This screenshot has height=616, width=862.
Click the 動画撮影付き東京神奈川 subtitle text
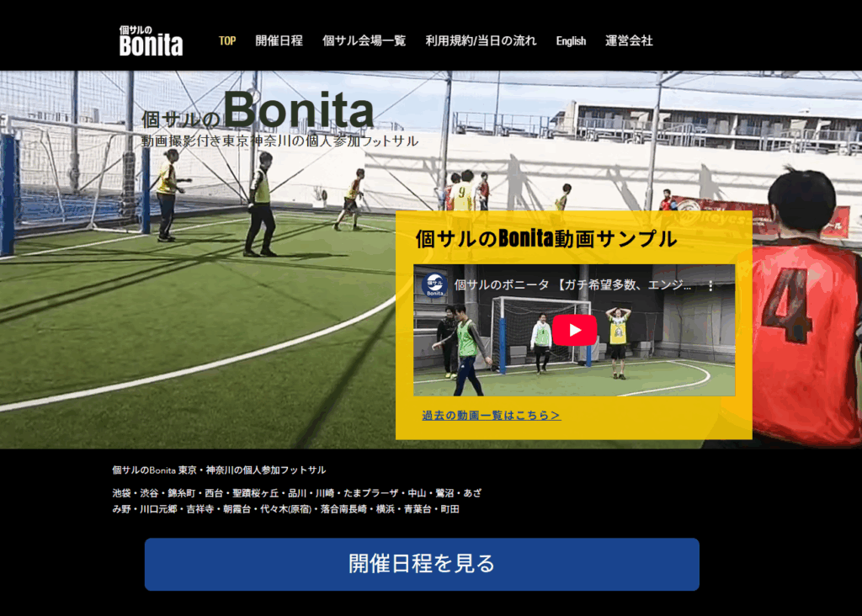coord(279,141)
